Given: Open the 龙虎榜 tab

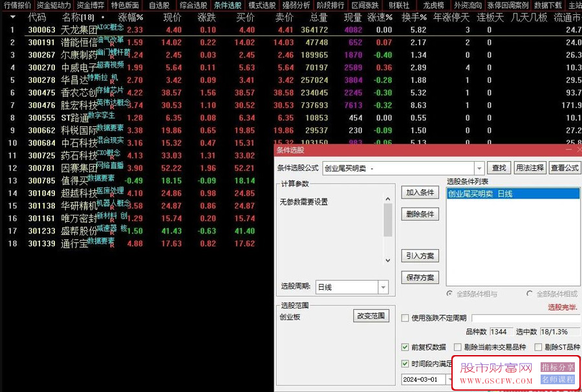Looking at the screenshot, I should [433, 5].
